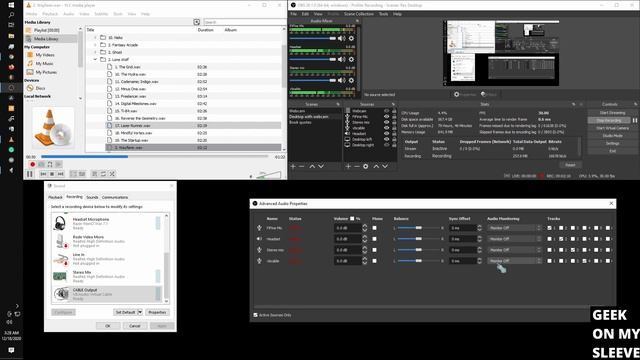Toggle track 1 for FiFine Mic
This screenshot has height=360, width=640.
pos(549,228)
